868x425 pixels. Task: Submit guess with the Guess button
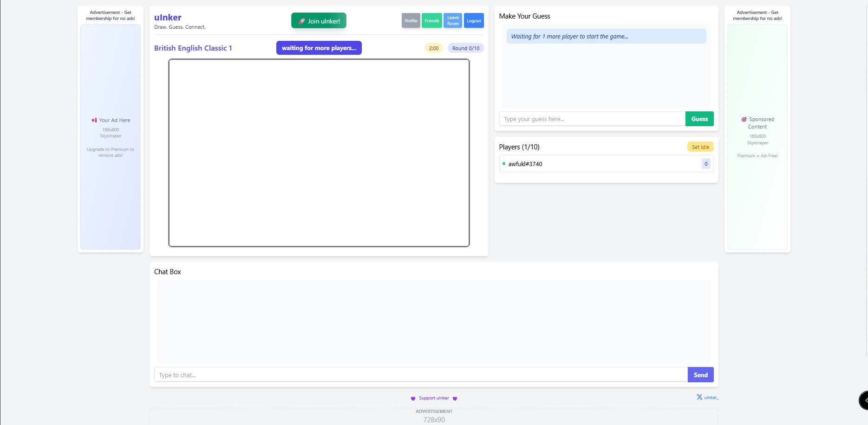click(x=699, y=119)
